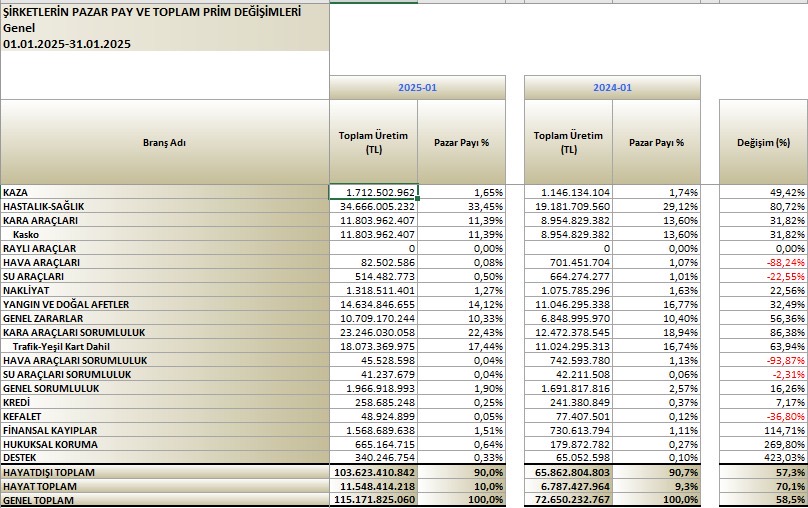Select the ŞİRKETLERİN PAZAR PAY title cell

click(137, 13)
